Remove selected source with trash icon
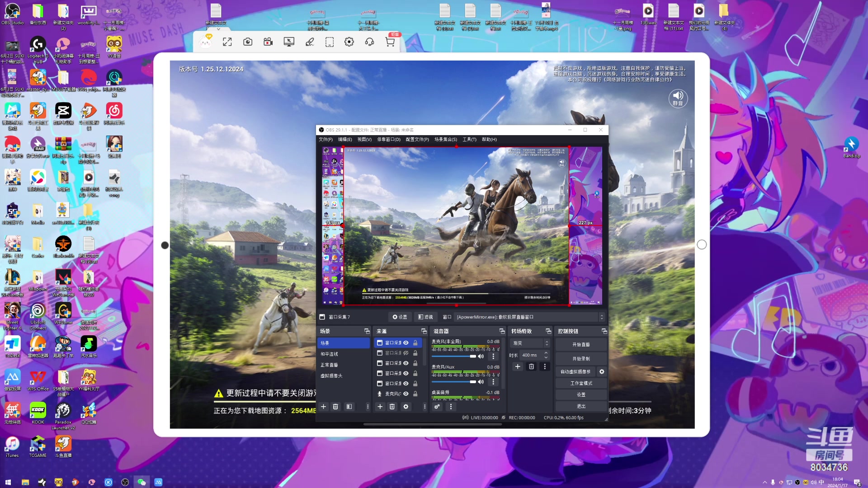The image size is (868, 488). tap(392, 407)
